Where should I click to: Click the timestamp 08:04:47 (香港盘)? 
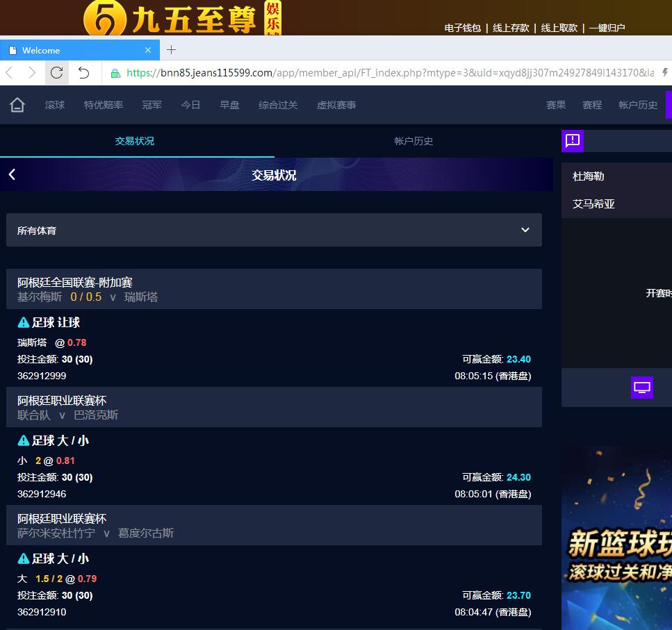(493, 613)
